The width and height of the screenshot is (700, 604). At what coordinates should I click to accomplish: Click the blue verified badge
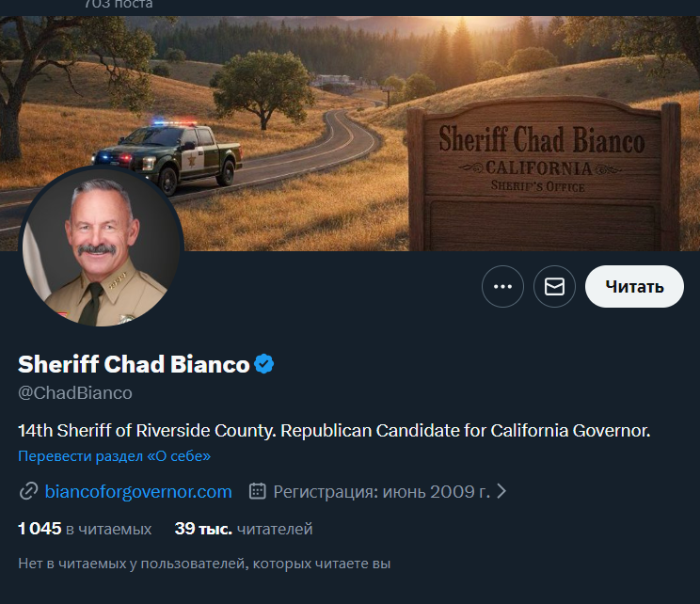point(263,364)
